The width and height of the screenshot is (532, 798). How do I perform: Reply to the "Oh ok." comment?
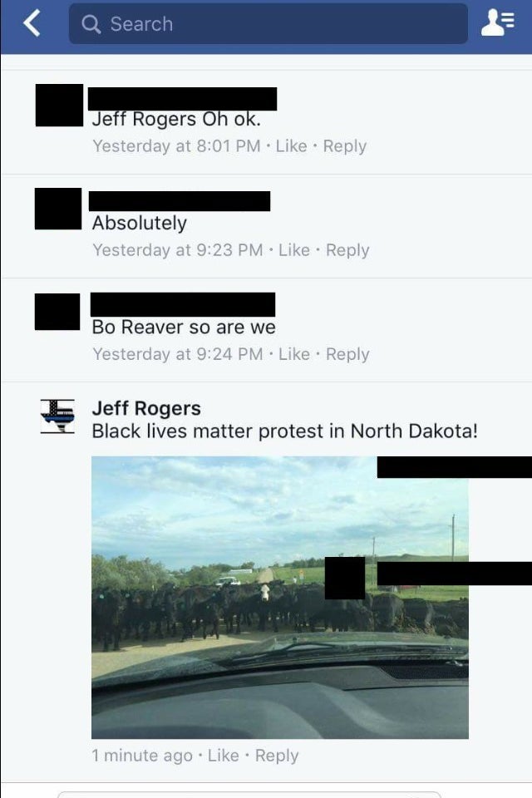point(345,146)
